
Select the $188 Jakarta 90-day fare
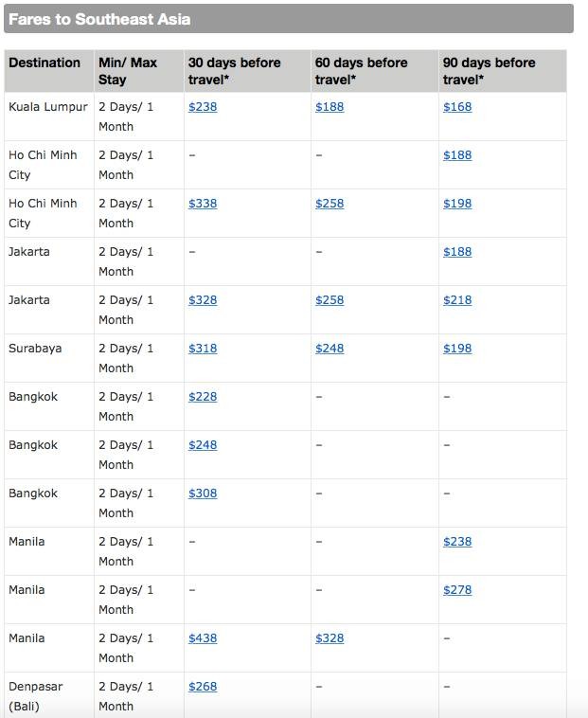(456, 252)
